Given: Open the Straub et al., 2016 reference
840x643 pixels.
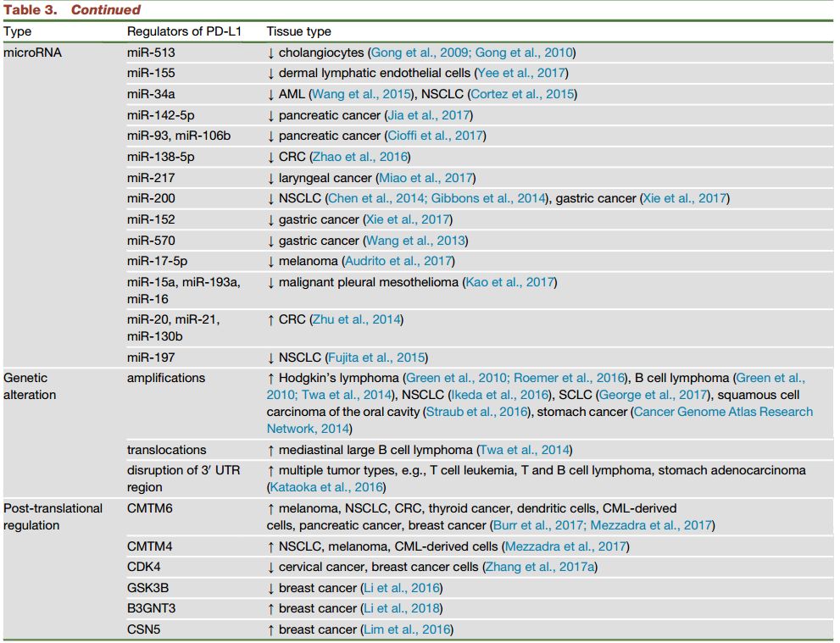Looking at the screenshot, I should [476, 413].
